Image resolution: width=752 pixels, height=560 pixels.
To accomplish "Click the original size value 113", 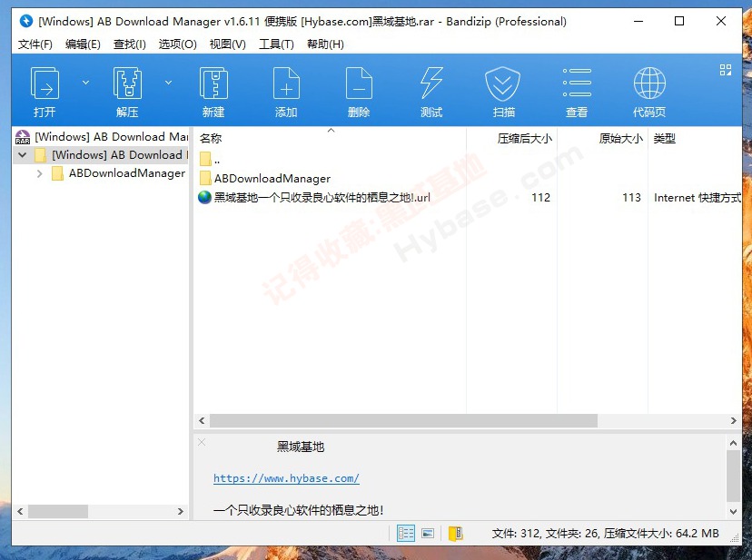I will pyautogui.click(x=631, y=198).
